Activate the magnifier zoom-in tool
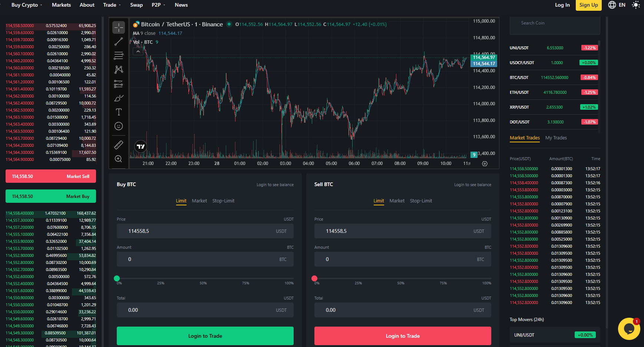The image size is (644, 347). pos(119,159)
